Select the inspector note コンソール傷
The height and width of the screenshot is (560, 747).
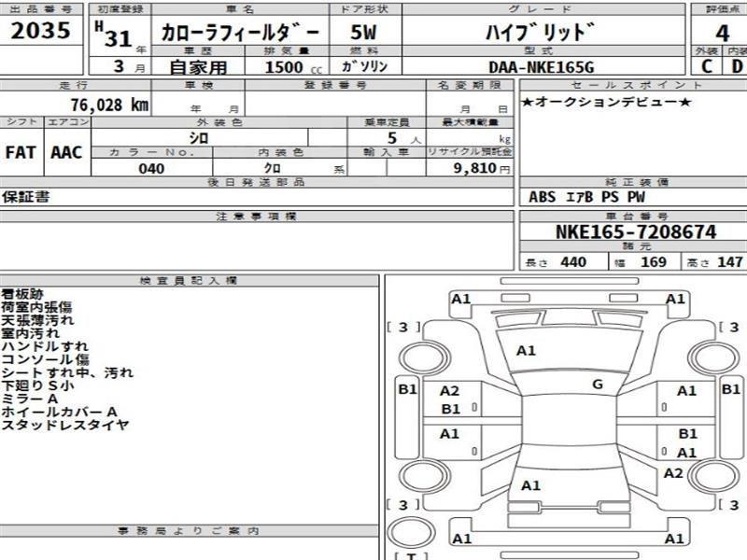click(45, 359)
